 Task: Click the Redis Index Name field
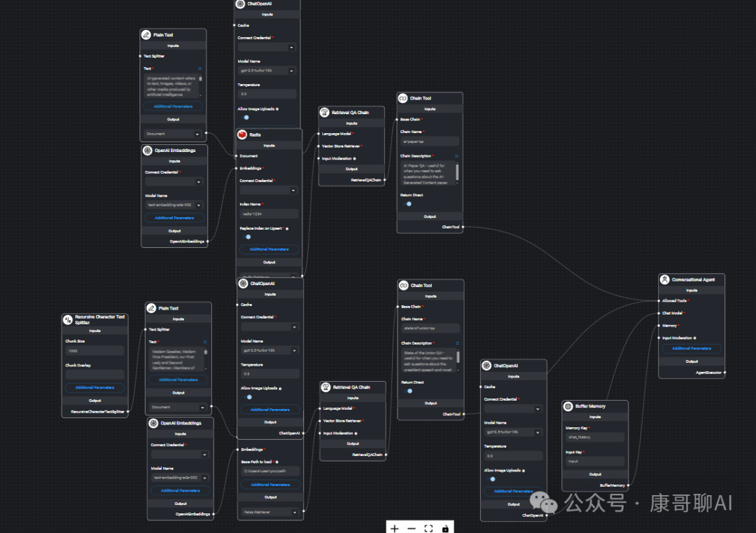click(269, 214)
